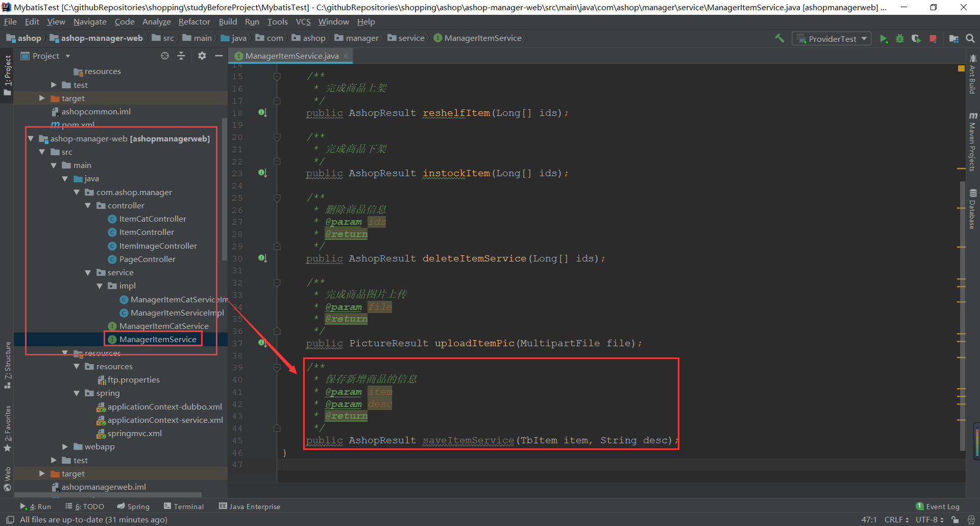The width and height of the screenshot is (980, 526).
Task: Change UTF-8 file encoding in status bar
Action: (x=929, y=520)
